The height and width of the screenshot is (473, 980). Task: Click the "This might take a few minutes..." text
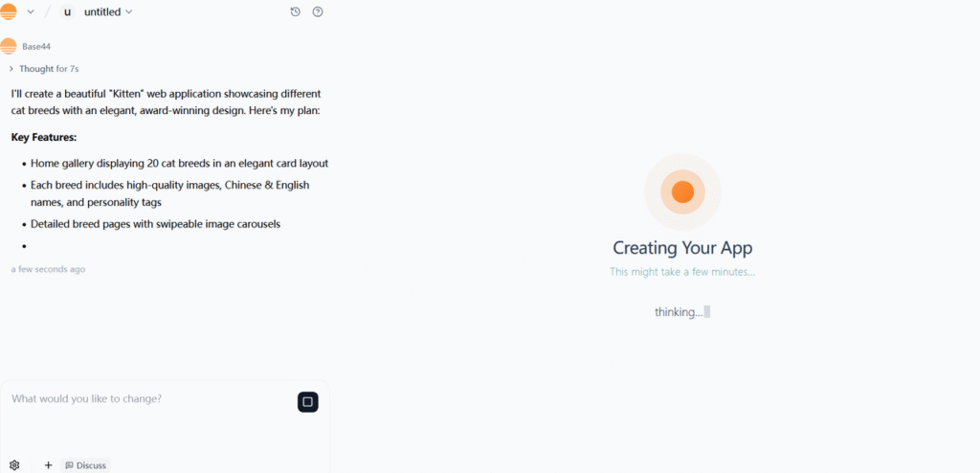point(682,272)
